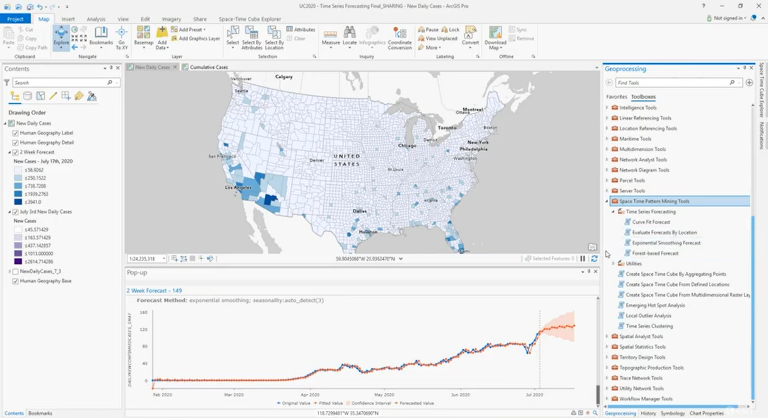Toggle Human Geography Base layer visibility
Screen dimensions: 768x418
click(x=15, y=281)
